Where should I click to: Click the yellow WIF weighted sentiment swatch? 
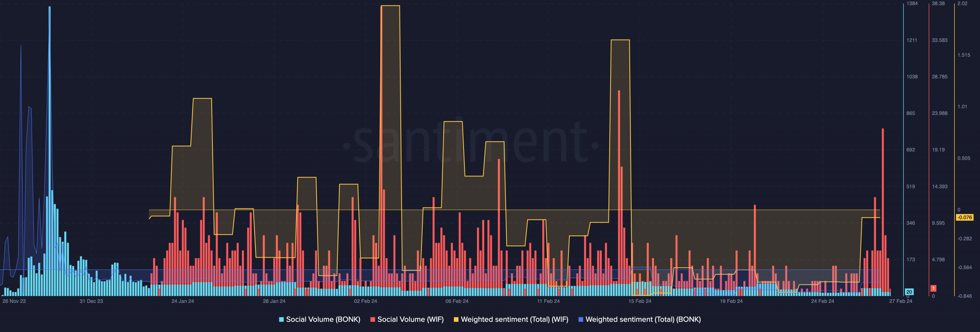(456, 320)
